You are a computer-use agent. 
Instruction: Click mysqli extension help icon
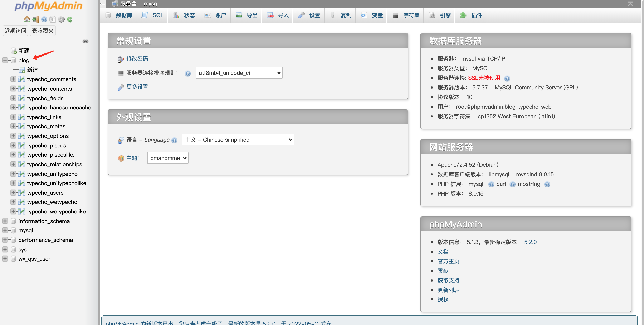click(491, 184)
